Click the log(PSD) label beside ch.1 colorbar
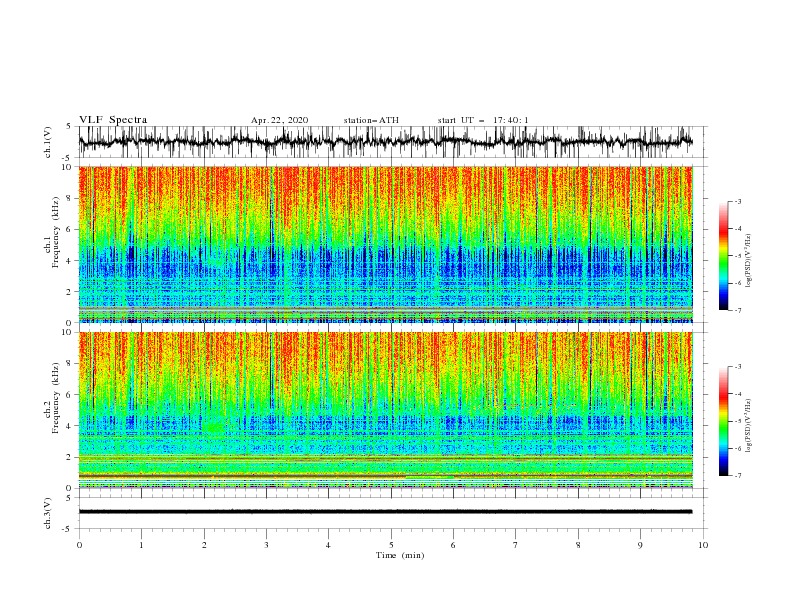 pos(748,261)
